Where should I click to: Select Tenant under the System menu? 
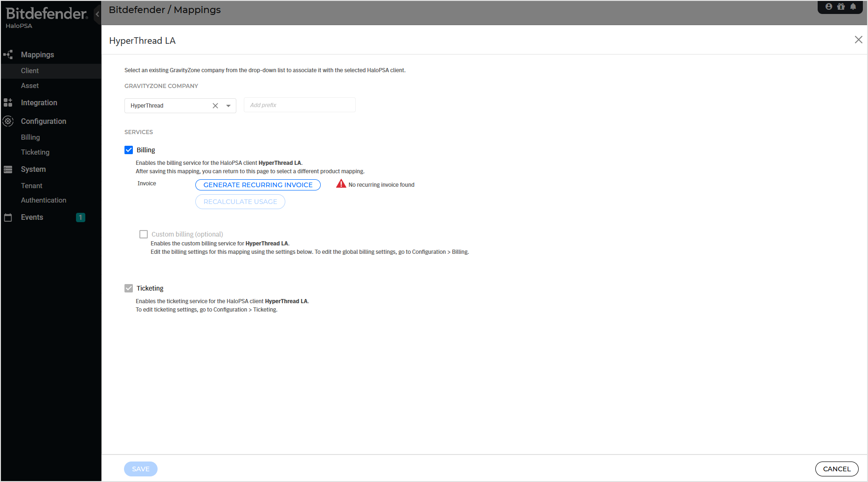coord(31,185)
